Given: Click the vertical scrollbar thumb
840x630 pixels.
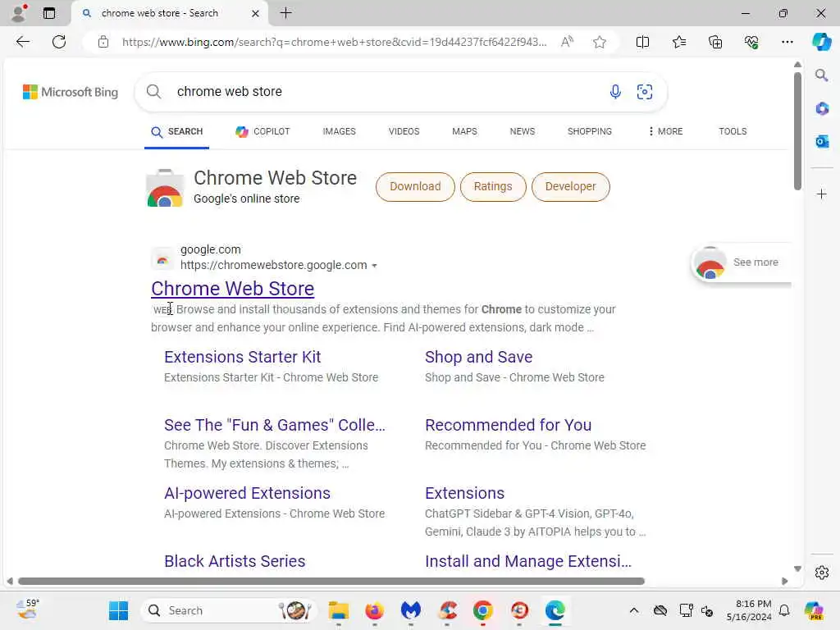Looking at the screenshot, I should 797,131.
